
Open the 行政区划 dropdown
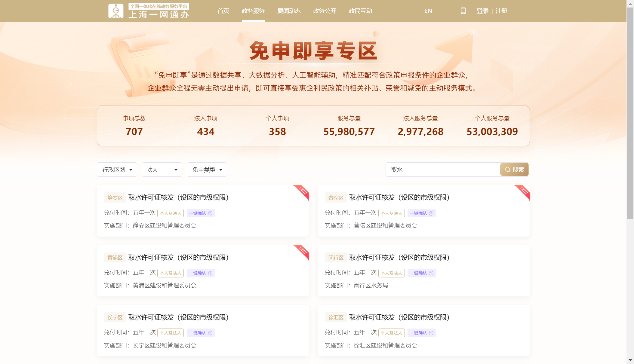pos(117,170)
